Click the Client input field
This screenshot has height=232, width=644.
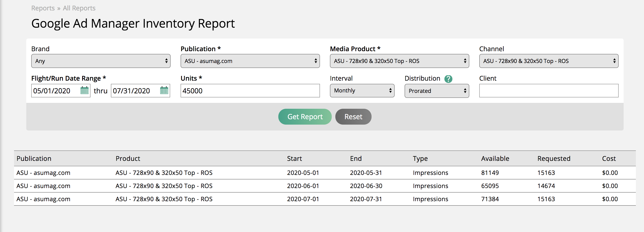(549, 91)
